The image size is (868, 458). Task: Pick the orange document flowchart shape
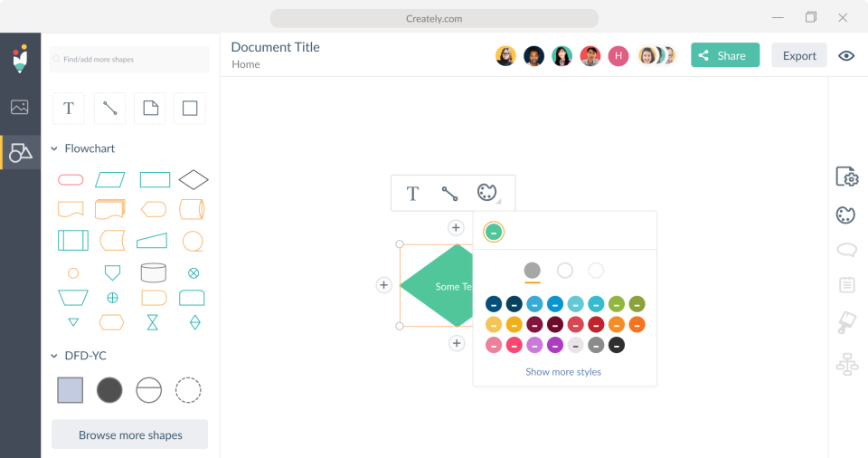71,210
